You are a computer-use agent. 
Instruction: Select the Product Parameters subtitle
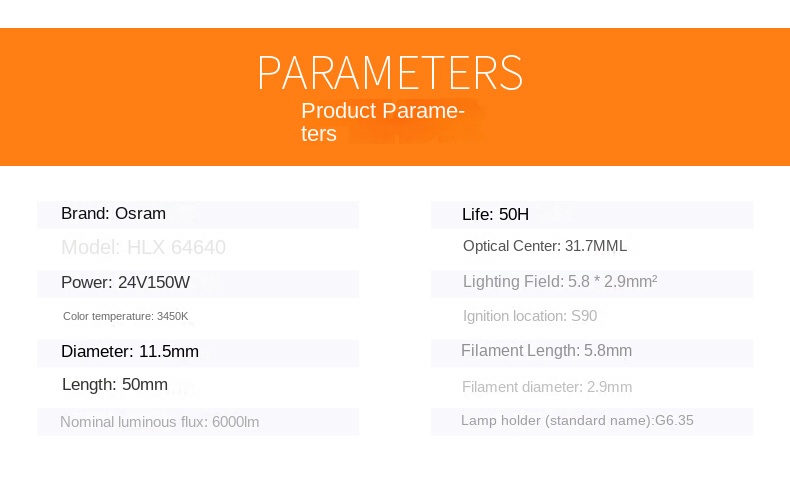point(383,122)
